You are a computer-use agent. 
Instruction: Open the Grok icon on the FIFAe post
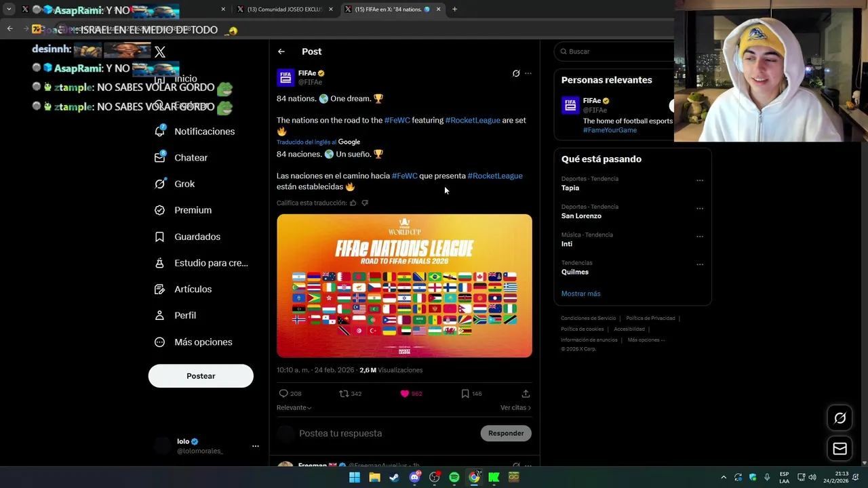(x=516, y=73)
